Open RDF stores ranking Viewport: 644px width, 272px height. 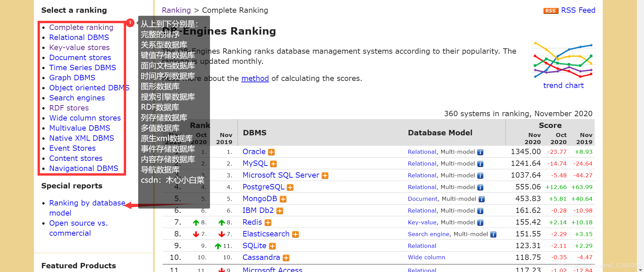(x=69, y=108)
